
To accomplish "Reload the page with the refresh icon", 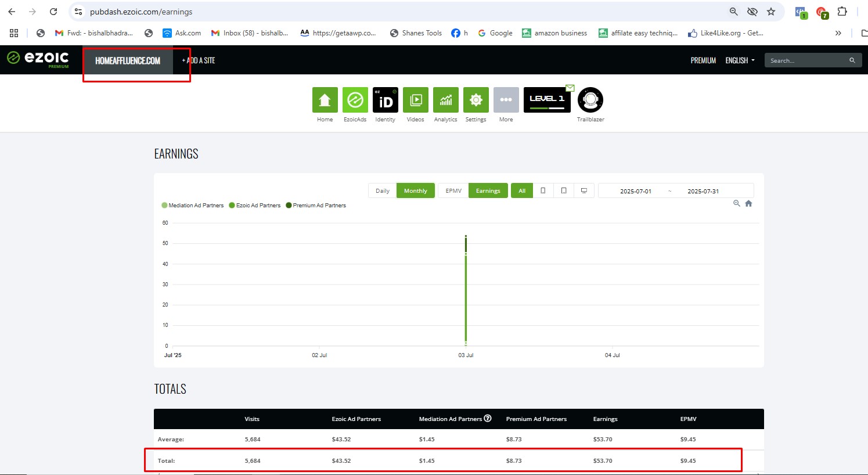I will [53, 12].
